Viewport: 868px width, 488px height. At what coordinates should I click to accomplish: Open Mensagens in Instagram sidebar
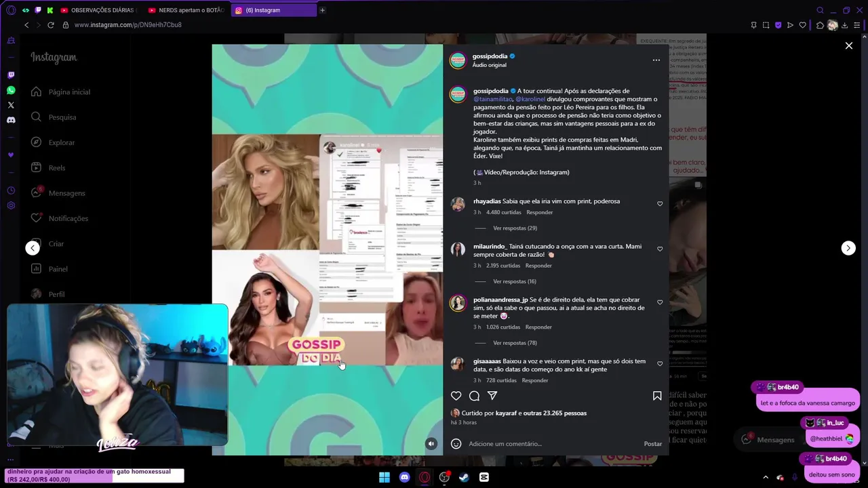(58, 193)
